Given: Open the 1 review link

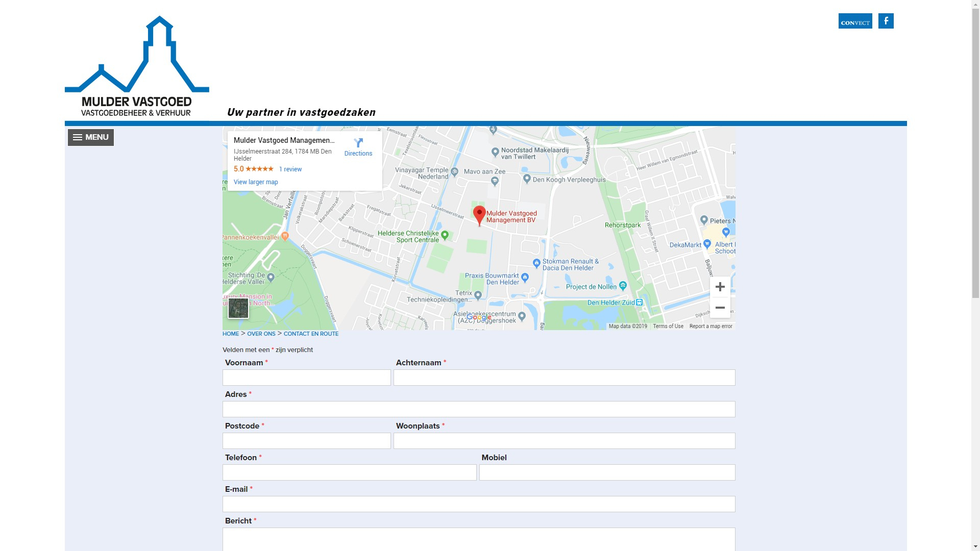Looking at the screenshot, I should coord(290,169).
